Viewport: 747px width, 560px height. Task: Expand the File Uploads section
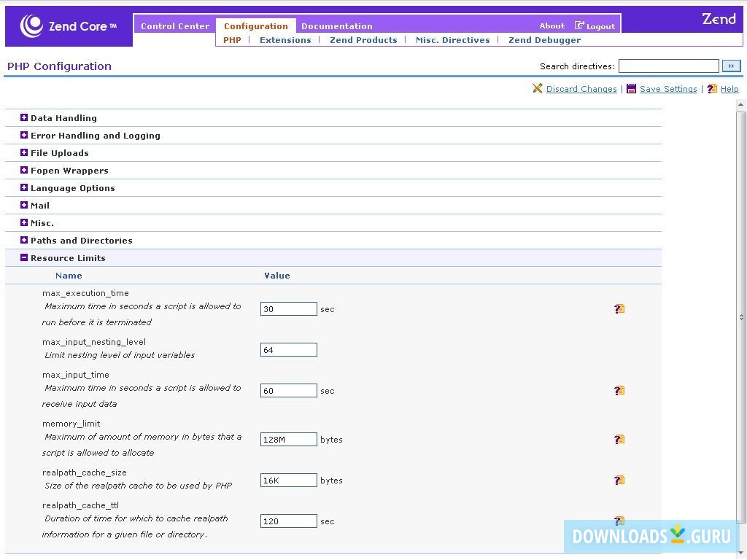(x=23, y=152)
